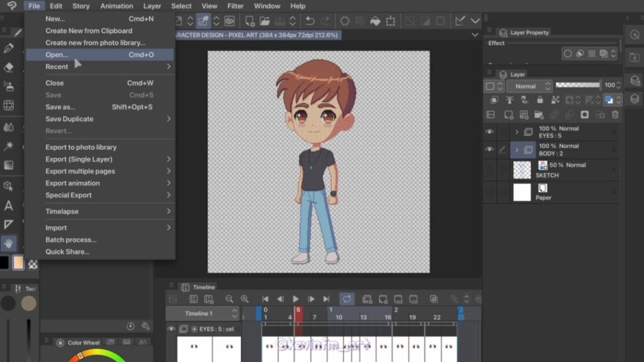Zoom out the timeline view
This screenshot has width=644, height=362.
229,299
